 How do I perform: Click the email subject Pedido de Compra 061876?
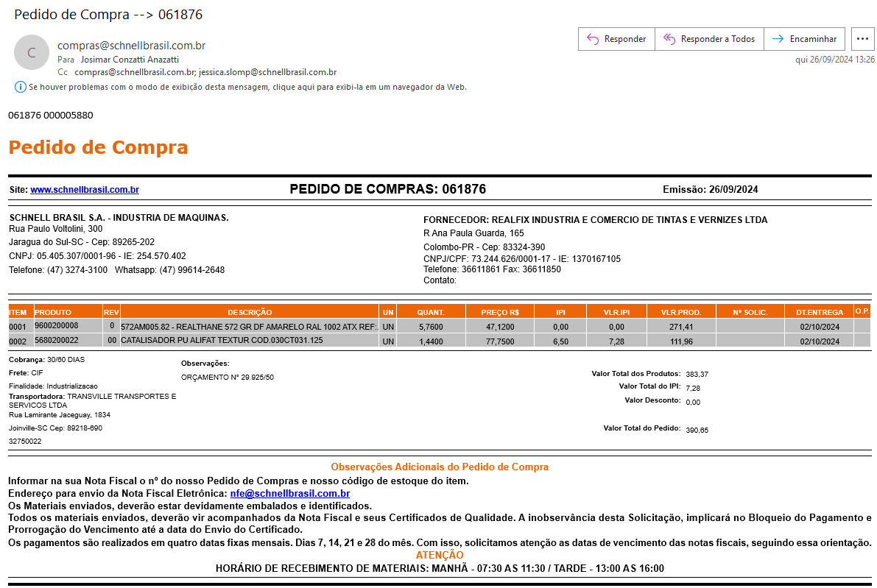pyautogui.click(x=108, y=15)
